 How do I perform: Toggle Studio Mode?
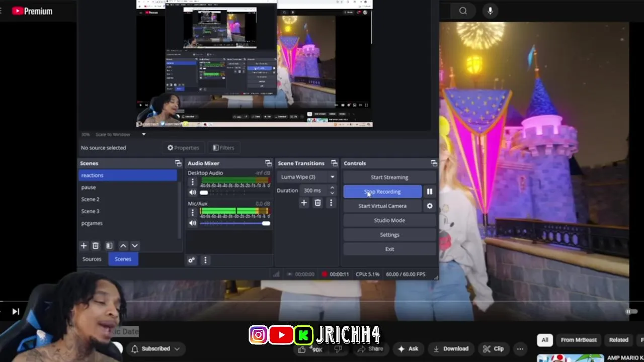coord(389,220)
